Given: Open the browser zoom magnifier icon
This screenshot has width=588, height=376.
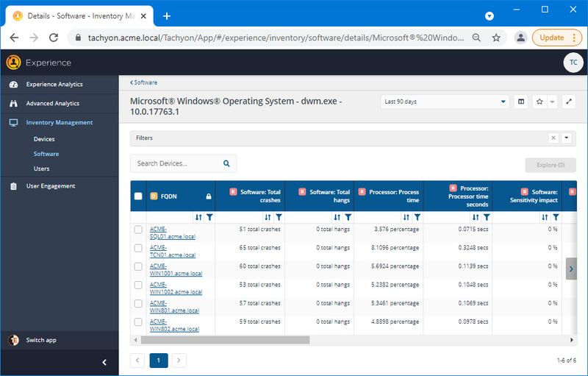Looking at the screenshot, I should (476, 38).
